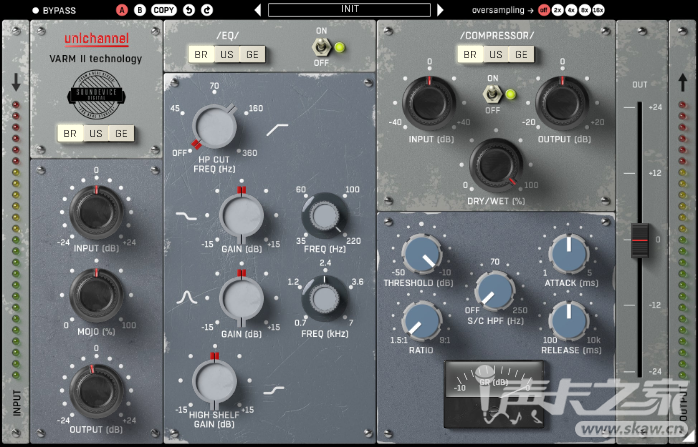
Task: Click the output meter up arrow
Action: click(682, 82)
